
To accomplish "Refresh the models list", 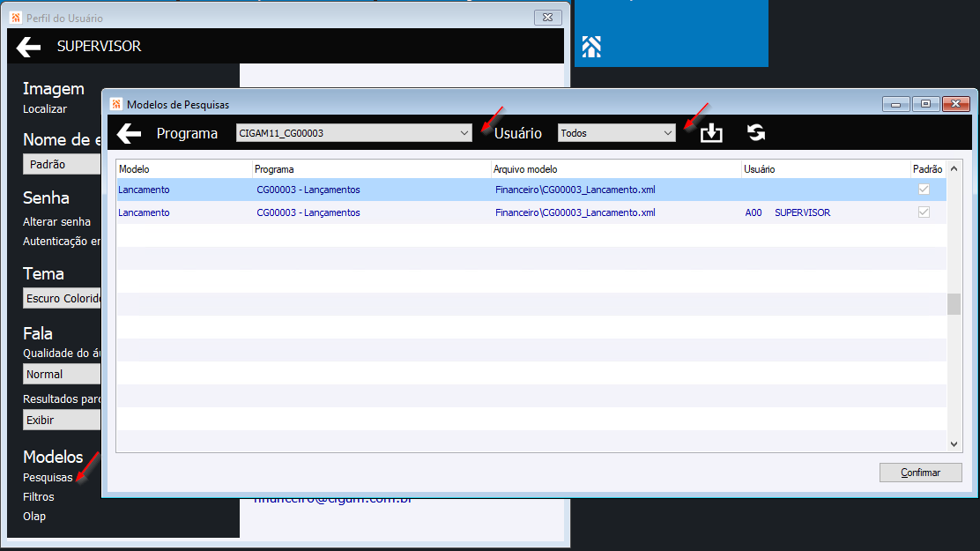I will point(755,132).
